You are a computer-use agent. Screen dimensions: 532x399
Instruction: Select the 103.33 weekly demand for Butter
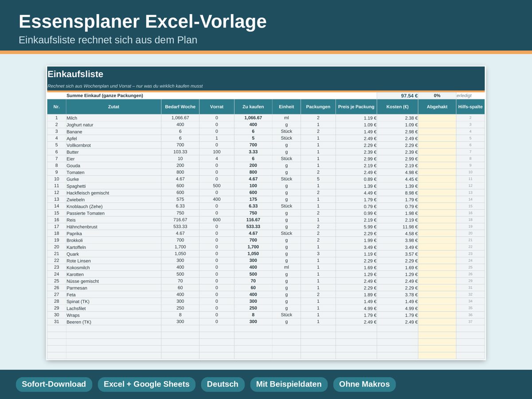pyautogui.click(x=180, y=152)
